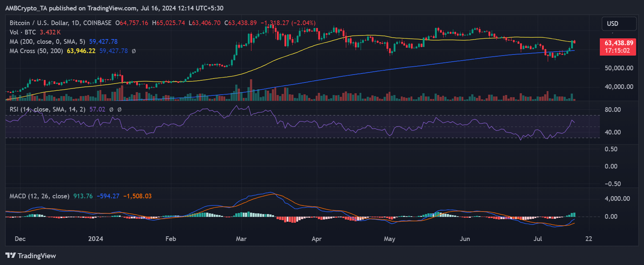Click the Jun label on the time axis

coord(465,239)
